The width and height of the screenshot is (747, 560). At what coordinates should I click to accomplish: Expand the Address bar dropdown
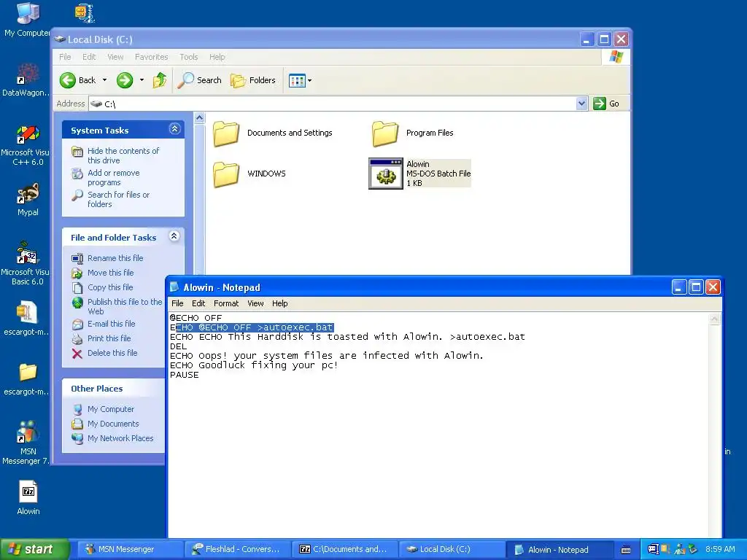[581, 104]
